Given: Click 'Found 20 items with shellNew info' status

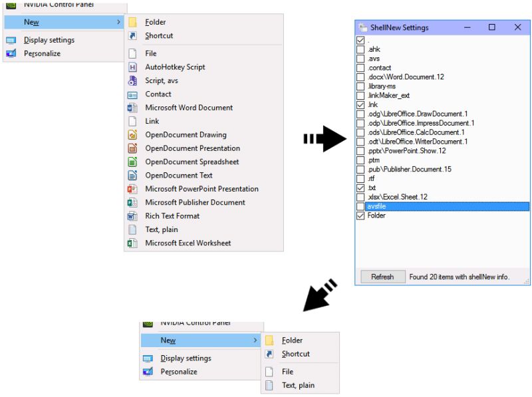Looking at the screenshot, I should click(459, 277).
